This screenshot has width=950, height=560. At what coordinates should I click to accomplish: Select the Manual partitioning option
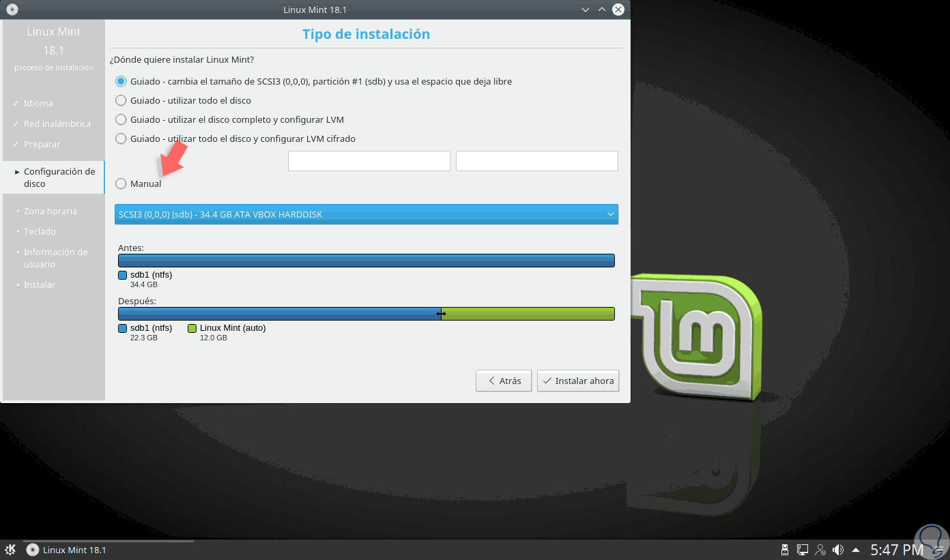tap(139, 183)
